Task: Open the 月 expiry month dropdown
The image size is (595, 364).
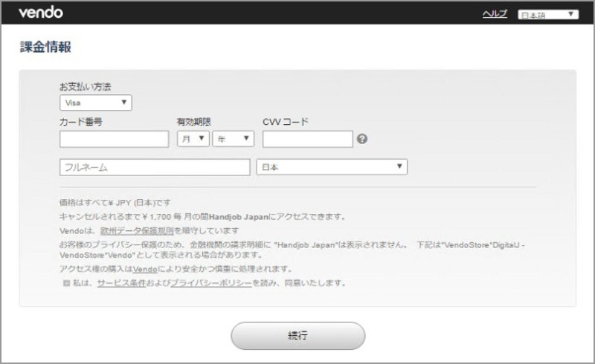Action: tap(193, 139)
